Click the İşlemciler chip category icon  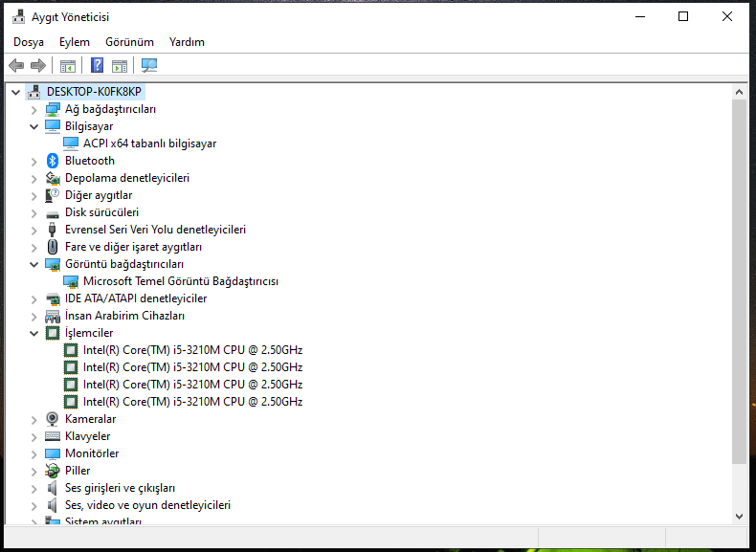[52, 333]
